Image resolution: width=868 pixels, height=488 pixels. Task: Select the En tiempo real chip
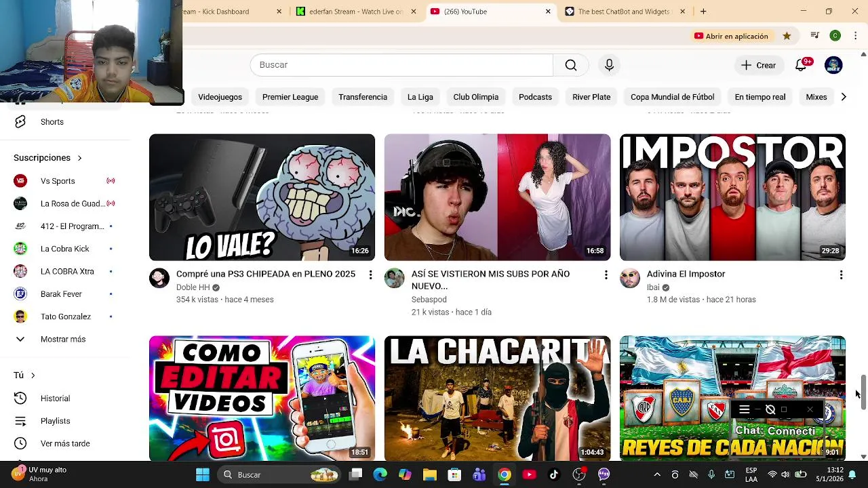(760, 97)
